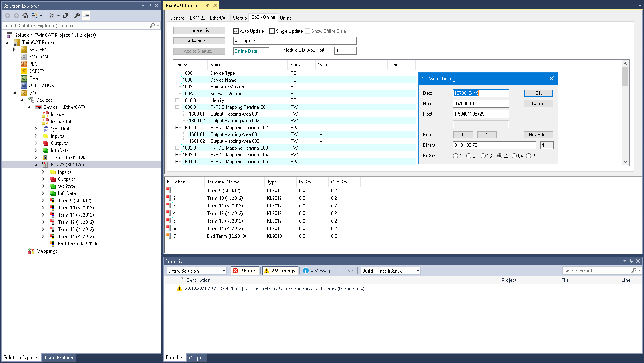
Task: Click the CoE list scroll down arrow
Action: 625,162
